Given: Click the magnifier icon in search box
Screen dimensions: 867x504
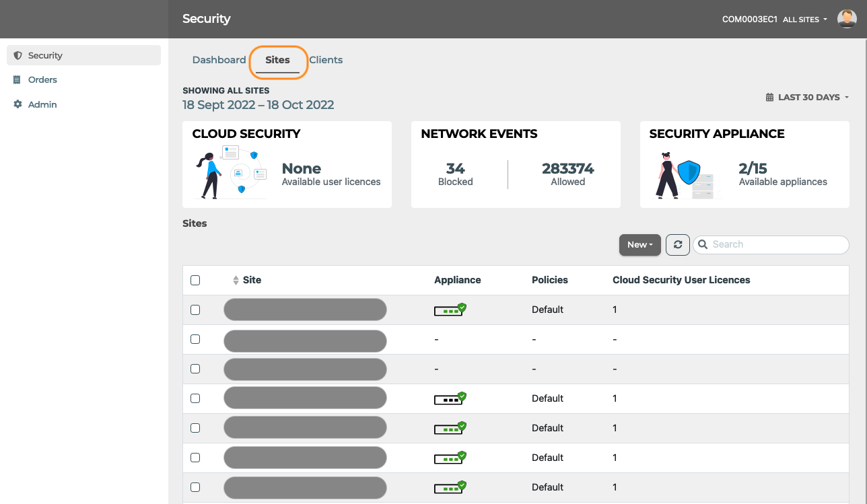Looking at the screenshot, I should 703,245.
